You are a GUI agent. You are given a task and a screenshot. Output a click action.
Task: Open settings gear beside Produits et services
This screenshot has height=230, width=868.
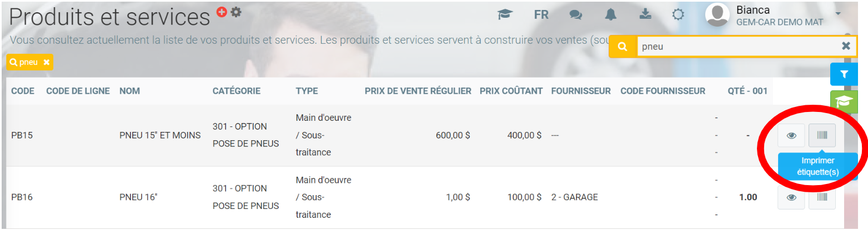click(236, 12)
